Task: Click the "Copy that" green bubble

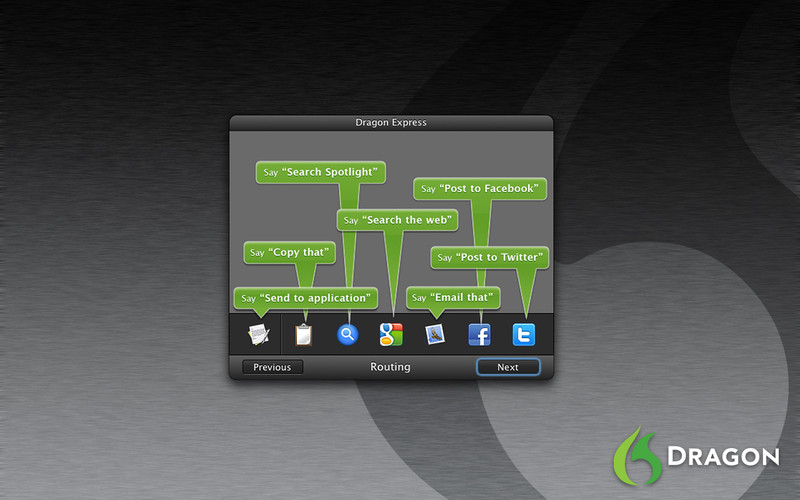Action: pos(290,252)
